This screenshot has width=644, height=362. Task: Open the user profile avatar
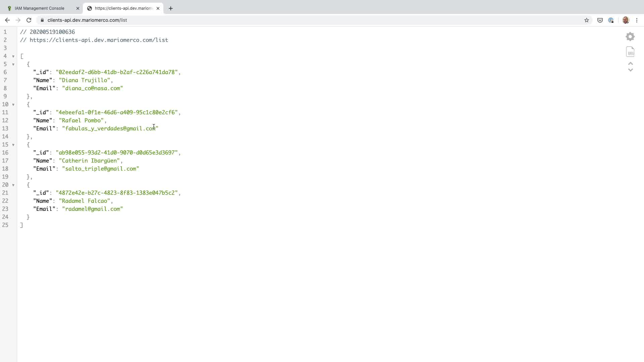point(626,20)
